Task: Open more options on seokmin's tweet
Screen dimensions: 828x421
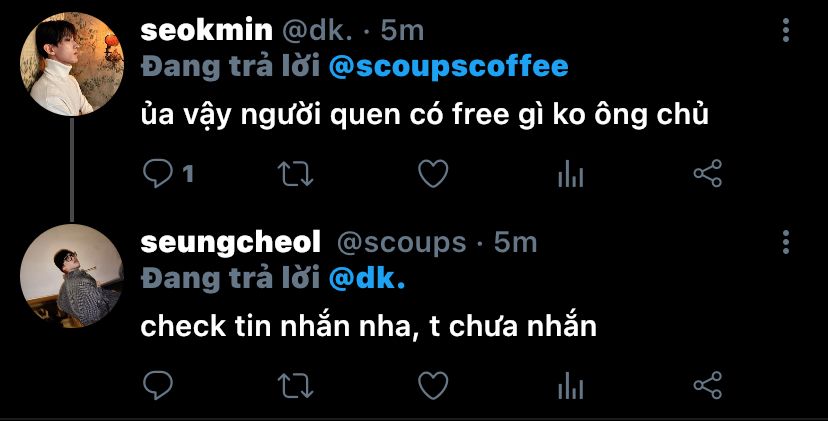Action: click(x=786, y=30)
